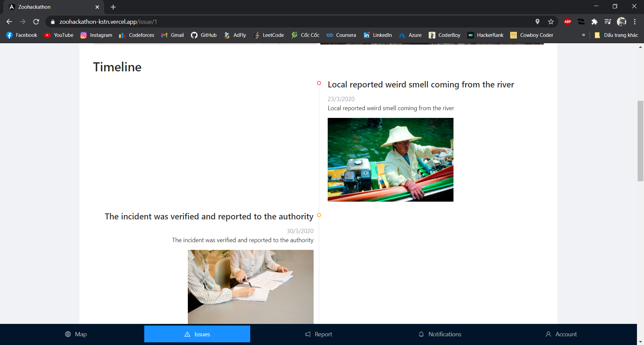
Task: Open the Coursera bookmark
Action: [341, 35]
